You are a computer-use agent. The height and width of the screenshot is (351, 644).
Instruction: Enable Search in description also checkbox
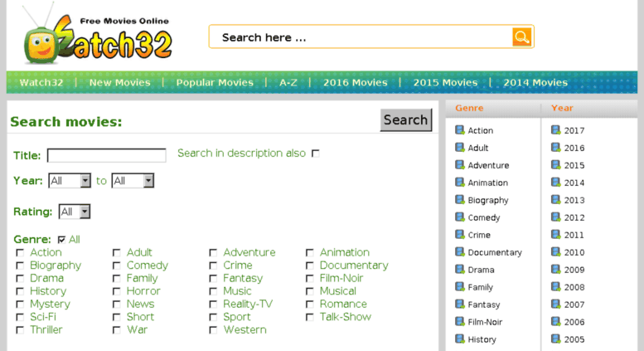coord(315,154)
